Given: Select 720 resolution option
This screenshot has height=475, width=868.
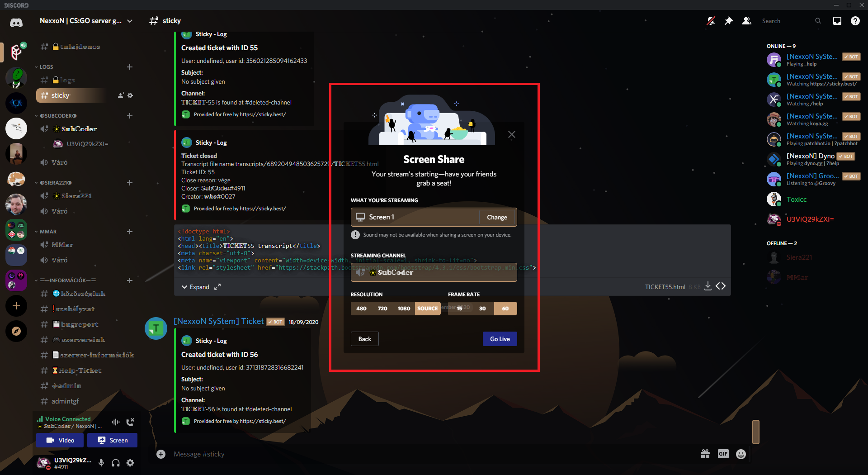Looking at the screenshot, I should point(382,309).
